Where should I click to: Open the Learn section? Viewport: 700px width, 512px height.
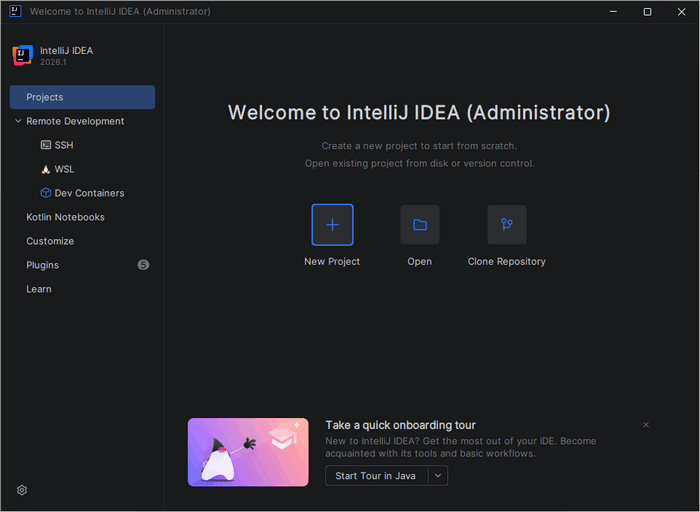39,289
